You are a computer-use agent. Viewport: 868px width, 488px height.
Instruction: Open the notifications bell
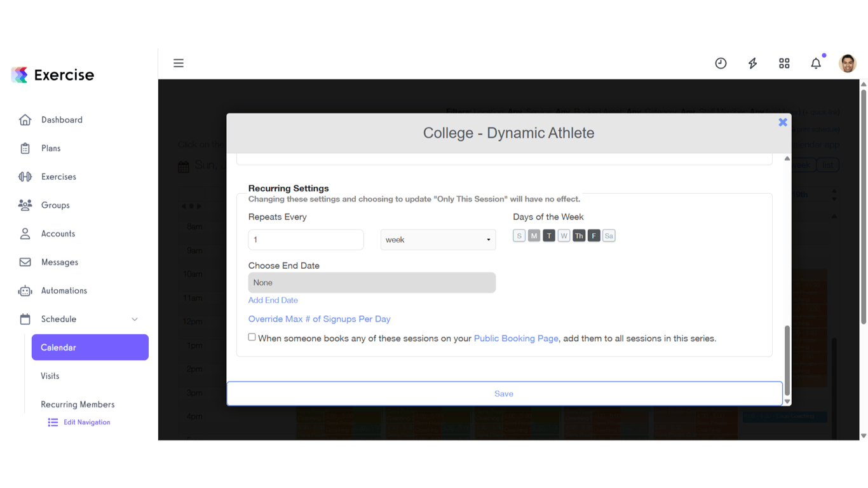pos(816,63)
